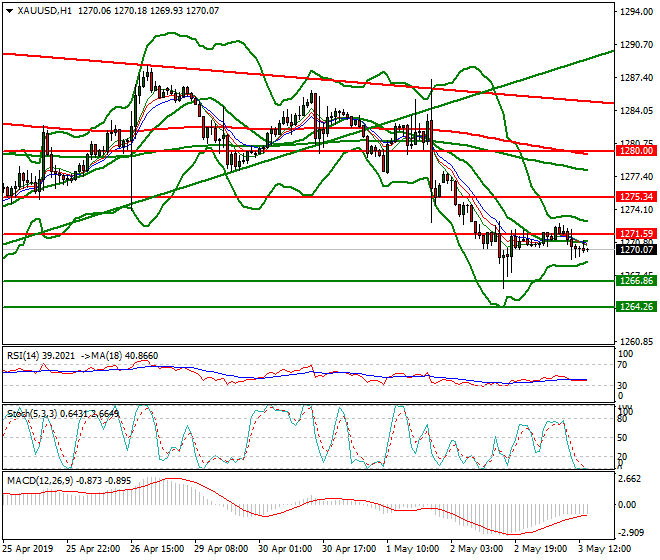Viewport: 660px width, 560px height.
Task: Open the XAUUSD chart dropdown triangle
Action: click(x=10, y=11)
